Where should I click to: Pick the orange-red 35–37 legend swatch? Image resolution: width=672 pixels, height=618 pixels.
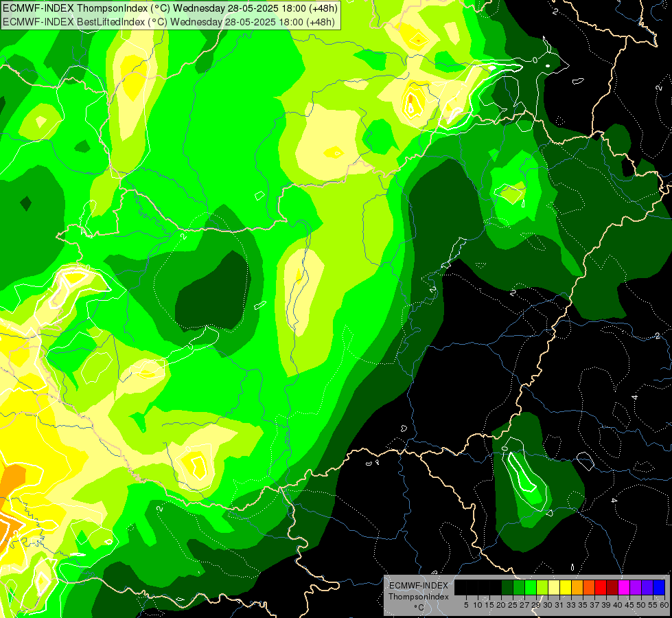click(589, 587)
